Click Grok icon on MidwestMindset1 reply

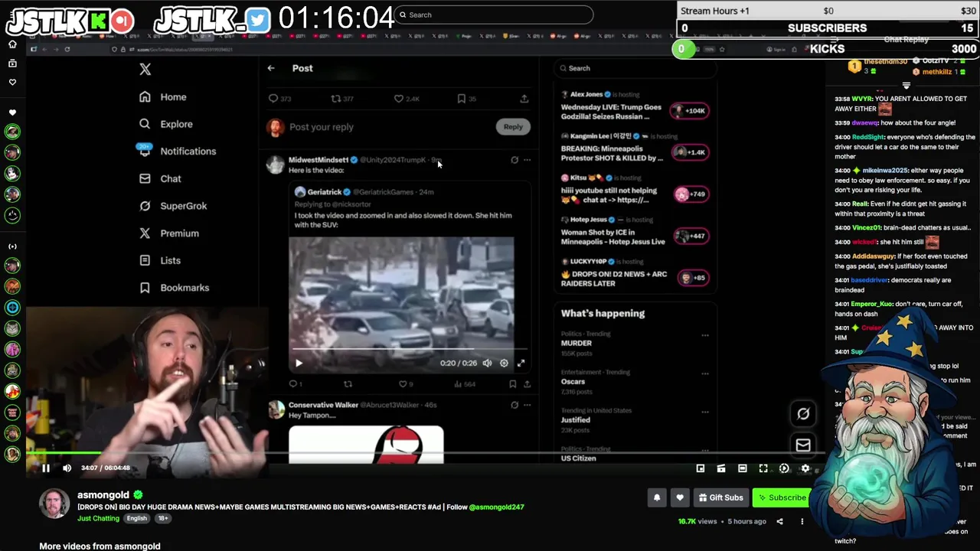tap(514, 160)
